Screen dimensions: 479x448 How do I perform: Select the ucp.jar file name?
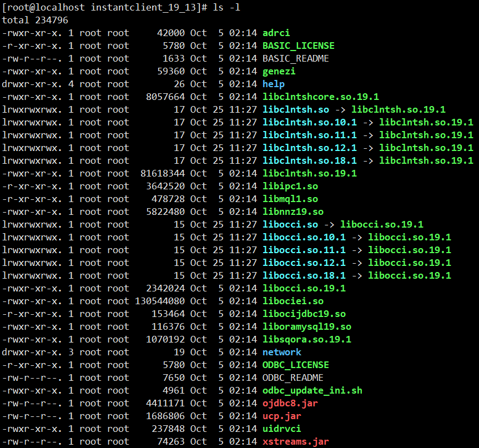tap(281, 416)
